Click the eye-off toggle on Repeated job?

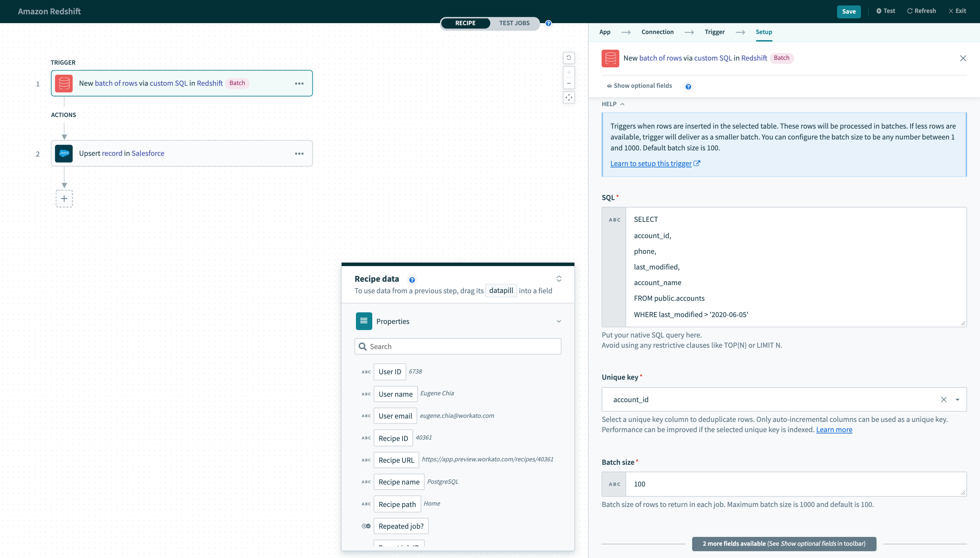pos(366,526)
